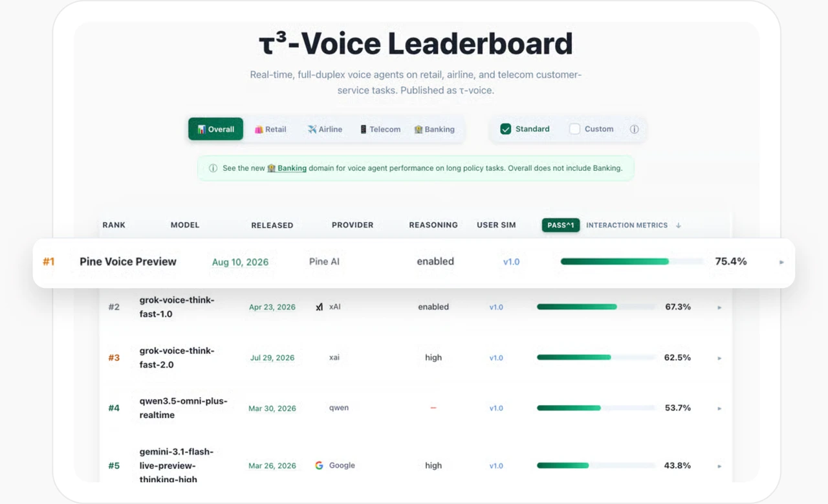Click the Google logo in the #5 row

coord(319,465)
